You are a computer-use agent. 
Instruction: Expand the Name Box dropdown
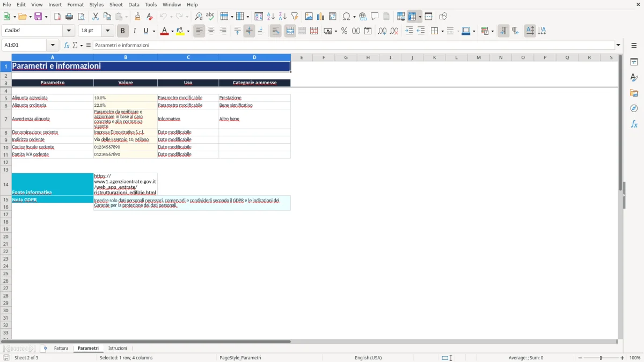53,45
